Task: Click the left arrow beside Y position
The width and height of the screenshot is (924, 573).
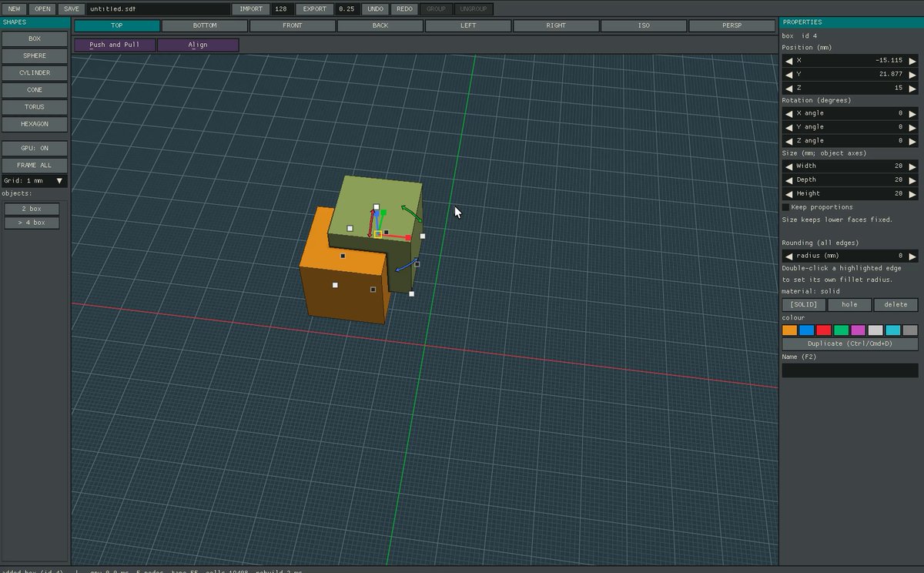Action: (788, 74)
